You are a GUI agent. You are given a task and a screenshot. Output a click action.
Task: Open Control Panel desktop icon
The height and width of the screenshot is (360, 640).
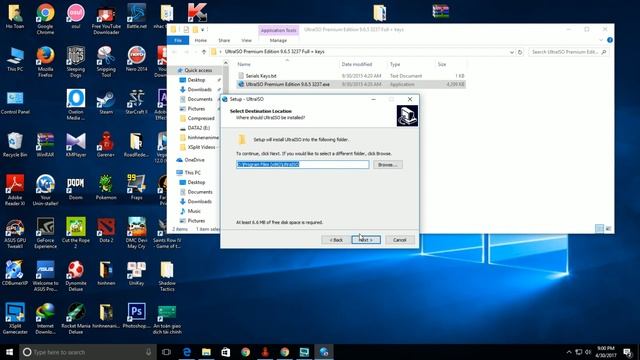point(15,102)
